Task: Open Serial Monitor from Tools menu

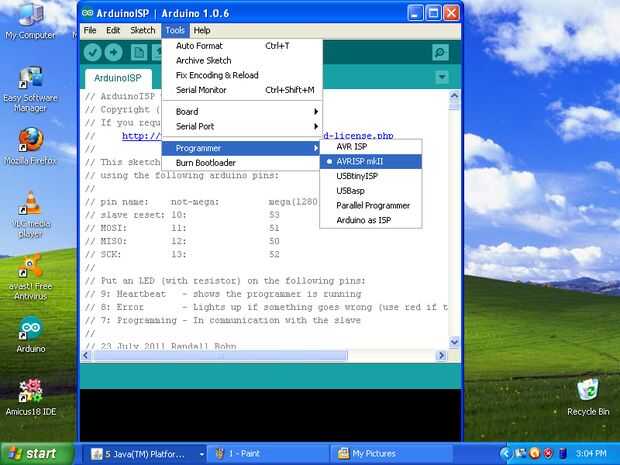Action: click(242, 90)
